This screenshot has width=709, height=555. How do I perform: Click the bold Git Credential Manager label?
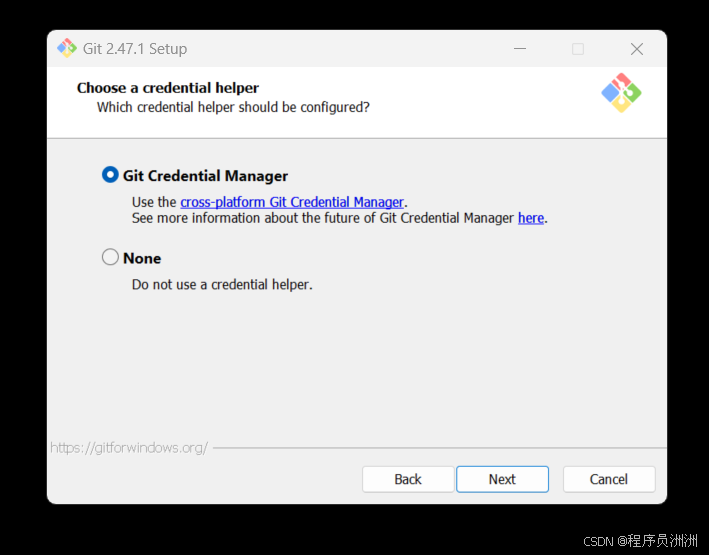tap(205, 176)
